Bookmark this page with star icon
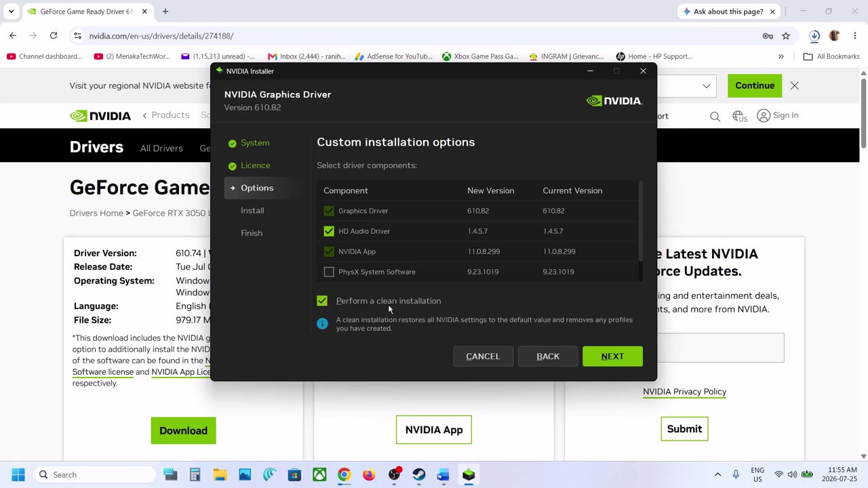 click(x=786, y=36)
